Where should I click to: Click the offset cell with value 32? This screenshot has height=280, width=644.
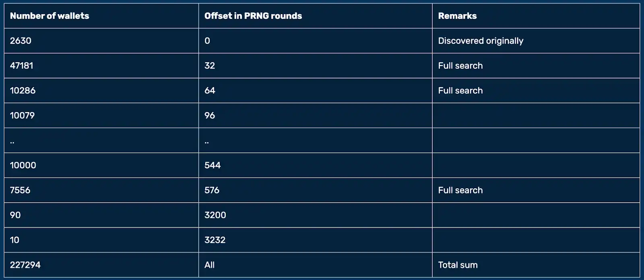click(x=210, y=66)
